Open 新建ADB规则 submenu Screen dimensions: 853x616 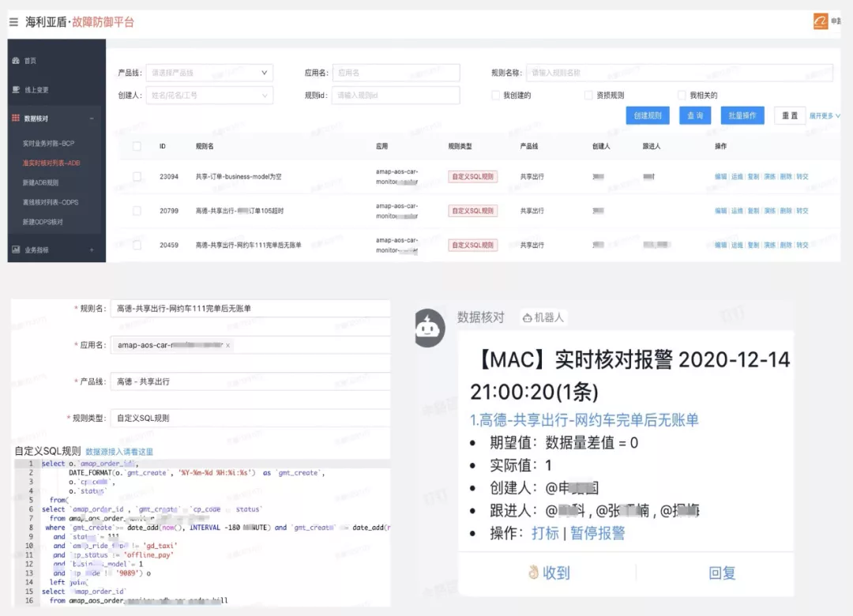(40, 182)
